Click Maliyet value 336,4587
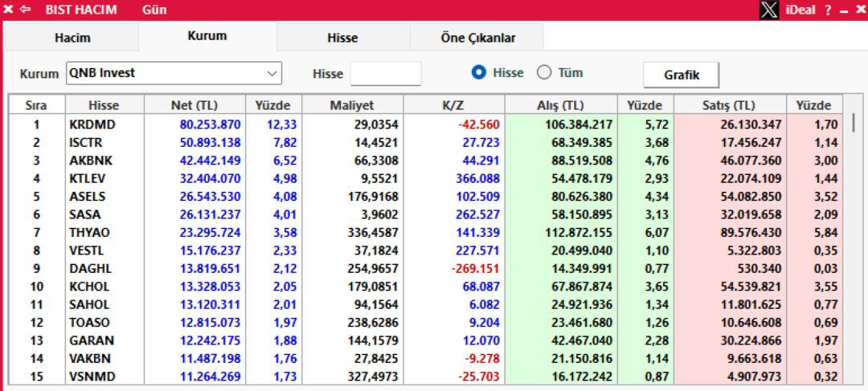Image resolution: width=868 pixels, height=391 pixels. point(373,233)
